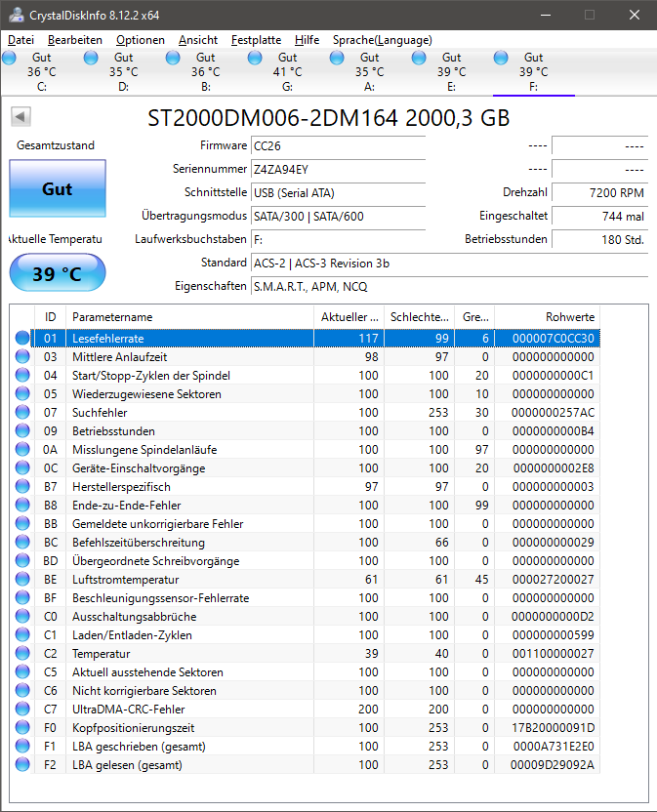657x812 pixels.
Task: Click status icon of LBA gelesen (gesamt) row
Action: coord(22,764)
